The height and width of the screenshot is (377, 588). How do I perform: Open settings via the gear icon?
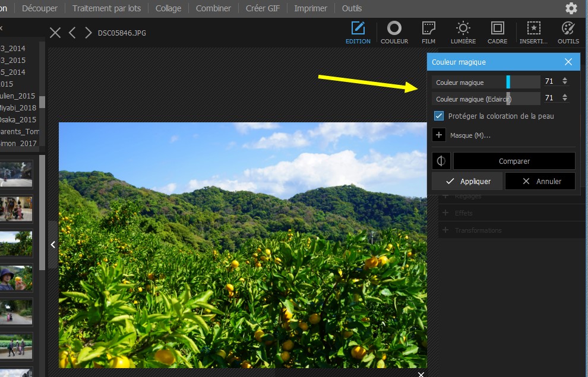[x=571, y=8]
